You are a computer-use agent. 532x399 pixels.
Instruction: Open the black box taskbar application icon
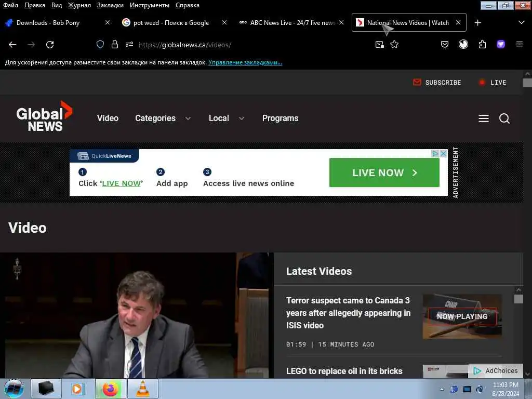point(46,389)
